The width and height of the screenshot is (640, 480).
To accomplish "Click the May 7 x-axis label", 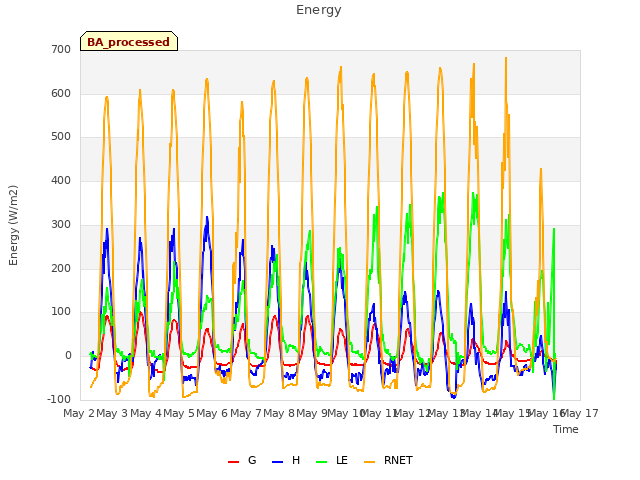I will pyautogui.click(x=246, y=413).
